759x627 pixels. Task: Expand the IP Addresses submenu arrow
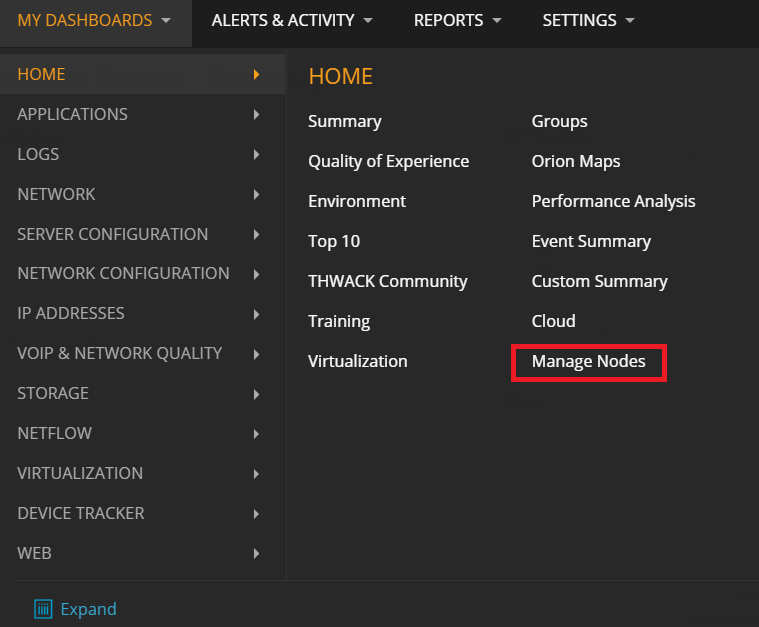[x=257, y=314]
